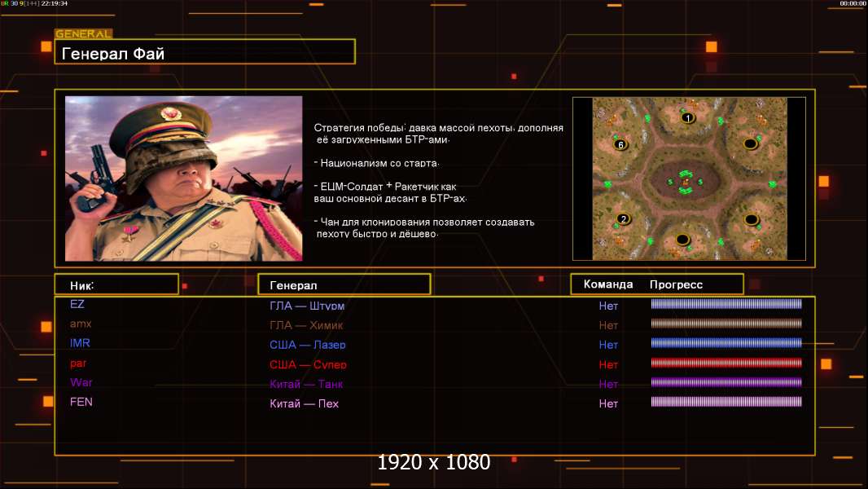Click the green supply cluster at minimap center
Viewport: 868px width, 489px height.
point(686,182)
